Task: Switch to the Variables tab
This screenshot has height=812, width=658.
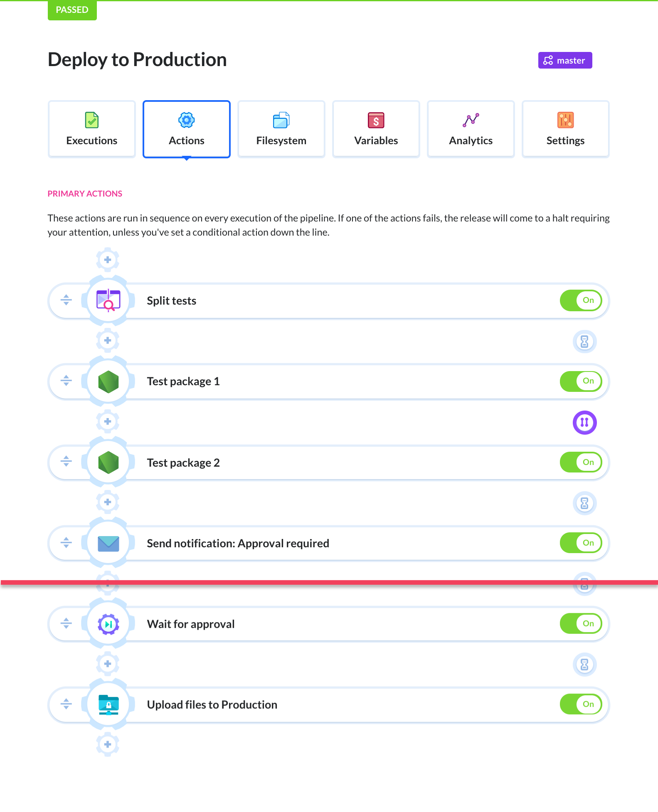Action: 376,129
